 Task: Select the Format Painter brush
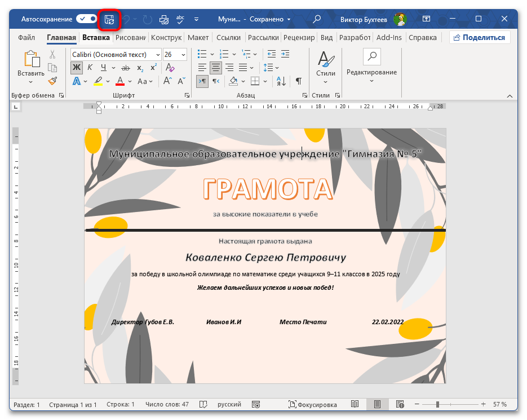point(52,81)
